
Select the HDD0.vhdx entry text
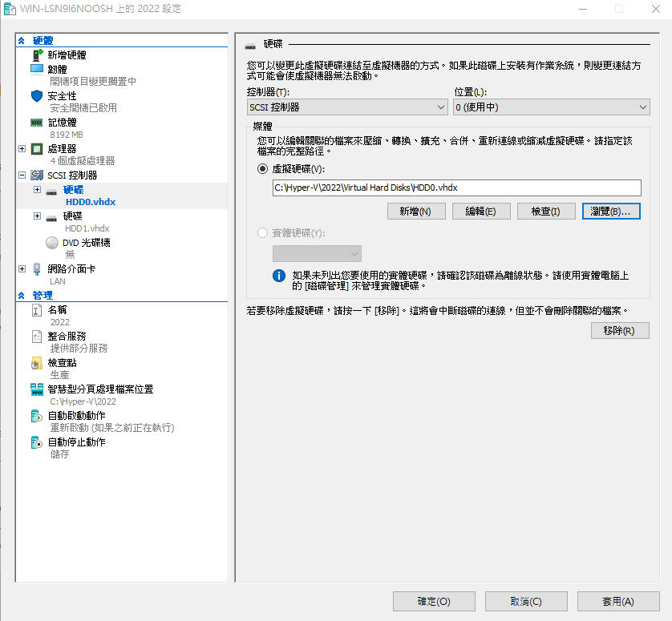coord(91,202)
